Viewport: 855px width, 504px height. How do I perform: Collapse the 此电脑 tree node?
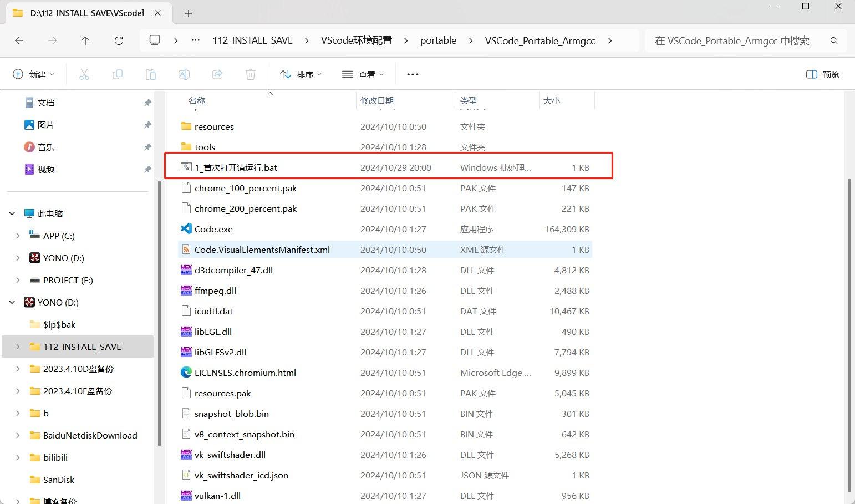[12, 213]
